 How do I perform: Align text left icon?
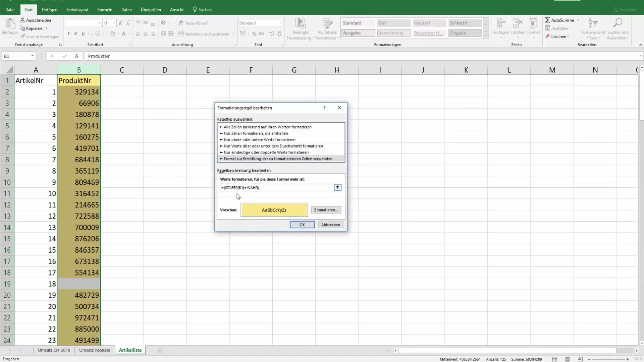coord(138,34)
